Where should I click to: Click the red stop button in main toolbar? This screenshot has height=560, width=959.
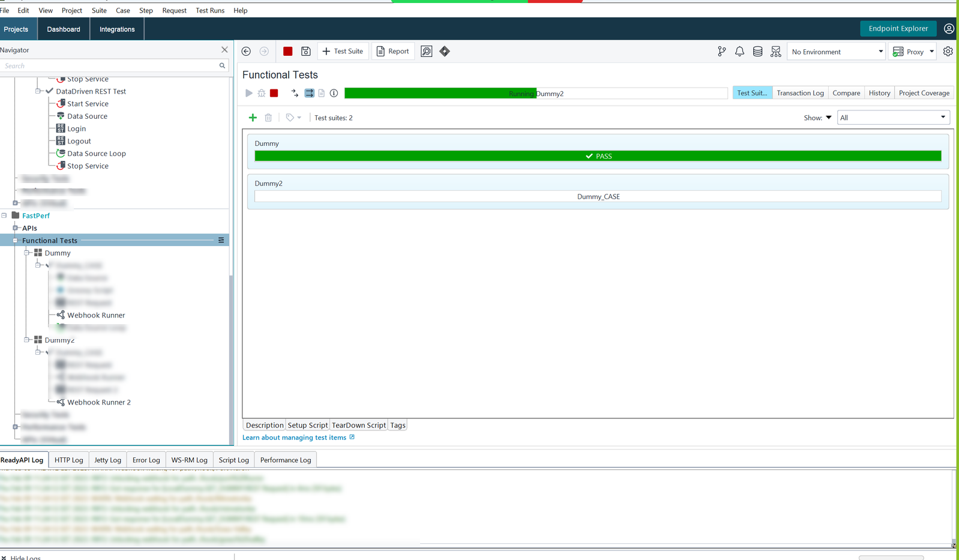pos(288,52)
